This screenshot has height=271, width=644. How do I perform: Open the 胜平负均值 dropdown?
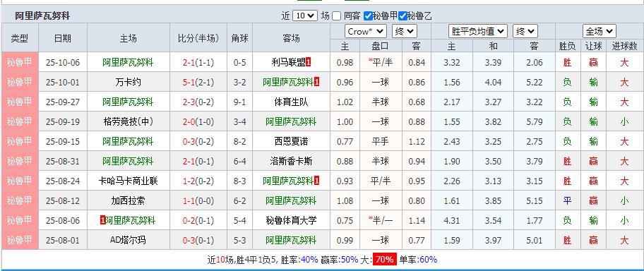[477, 31]
